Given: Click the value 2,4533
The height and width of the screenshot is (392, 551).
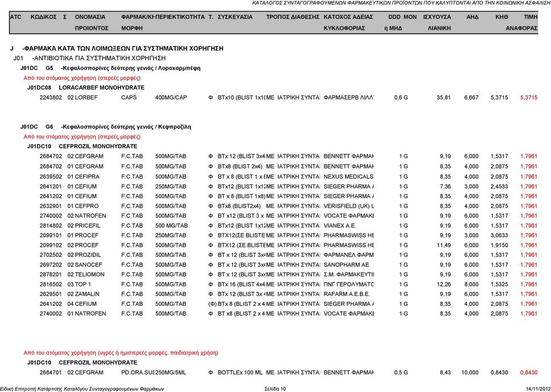Looking at the screenshot, I should click(x=499, y=187).
